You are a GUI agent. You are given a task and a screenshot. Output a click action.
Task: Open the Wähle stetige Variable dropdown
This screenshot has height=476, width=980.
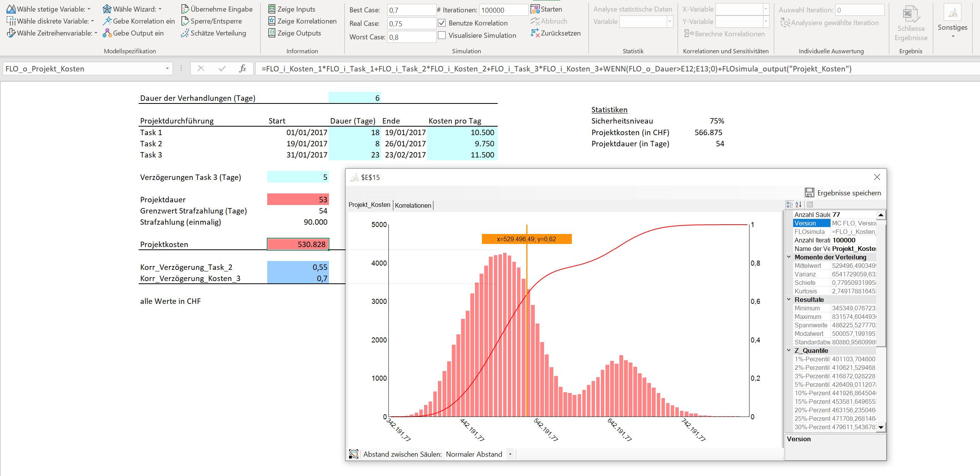click(89, 9)
